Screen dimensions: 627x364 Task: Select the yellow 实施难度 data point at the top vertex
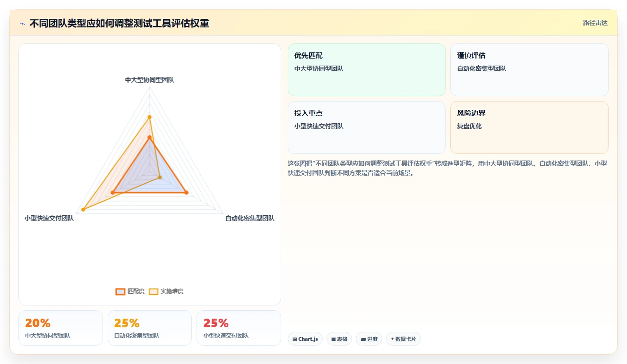pos(149,117)
